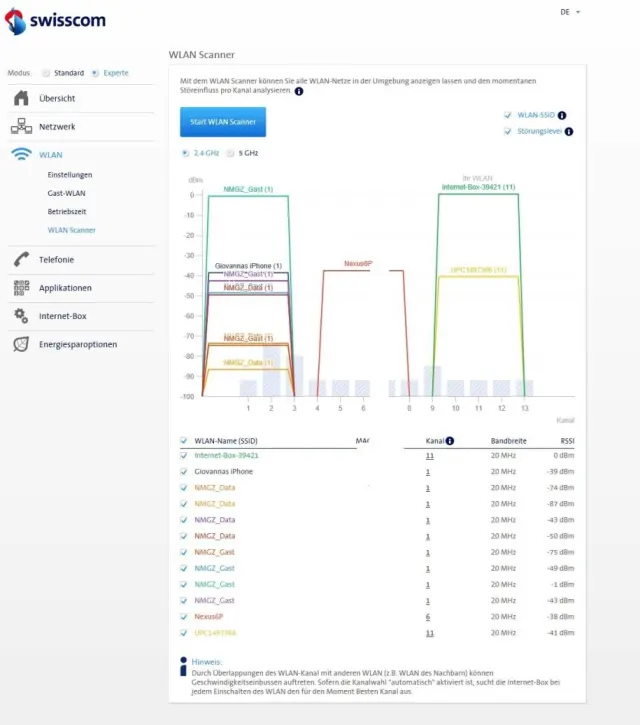Image resolution: width=640 pixels, height=725 pixels.
Task: Select the 5 GHz radio button
Action: point(230,153)
